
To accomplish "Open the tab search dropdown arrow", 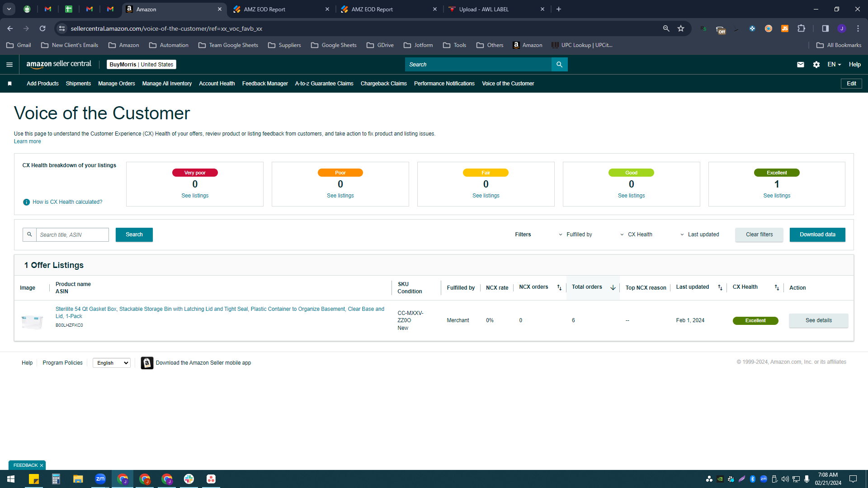I will (x=9, y=9).
